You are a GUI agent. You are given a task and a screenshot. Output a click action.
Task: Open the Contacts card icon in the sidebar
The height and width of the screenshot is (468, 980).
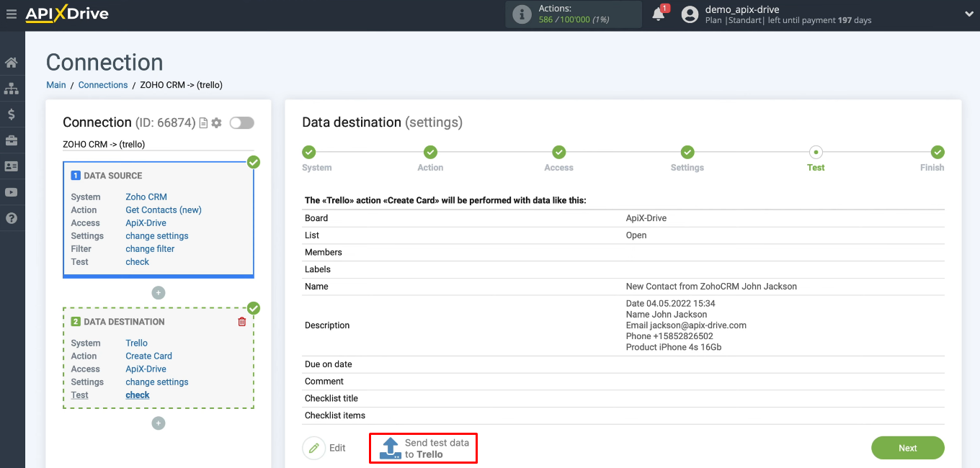(x=12, y=166)
